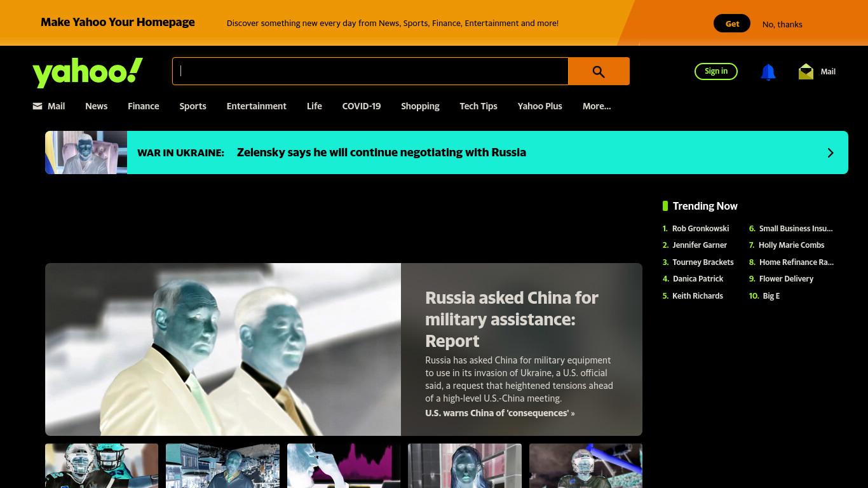Select the Finance navigation tab
The image size is (868, 488).
[144, 106]
